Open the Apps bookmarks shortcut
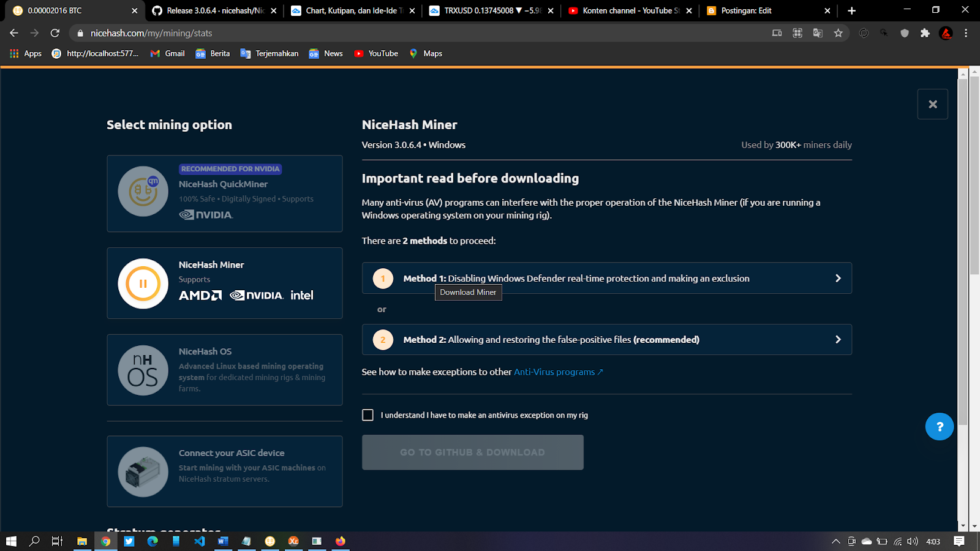Viewport: 980px width, 551px height. coord(26,53)
